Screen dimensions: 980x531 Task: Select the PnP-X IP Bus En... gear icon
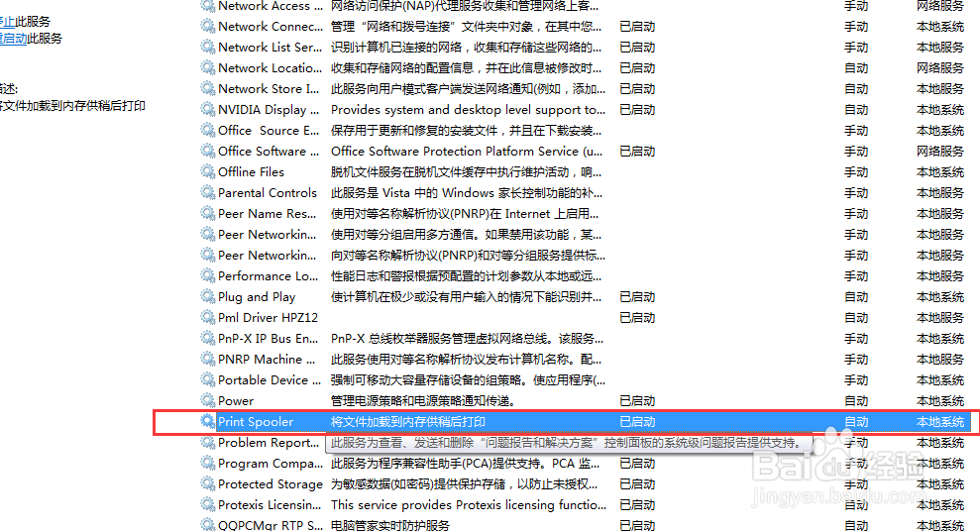click(x=207, y=338)
